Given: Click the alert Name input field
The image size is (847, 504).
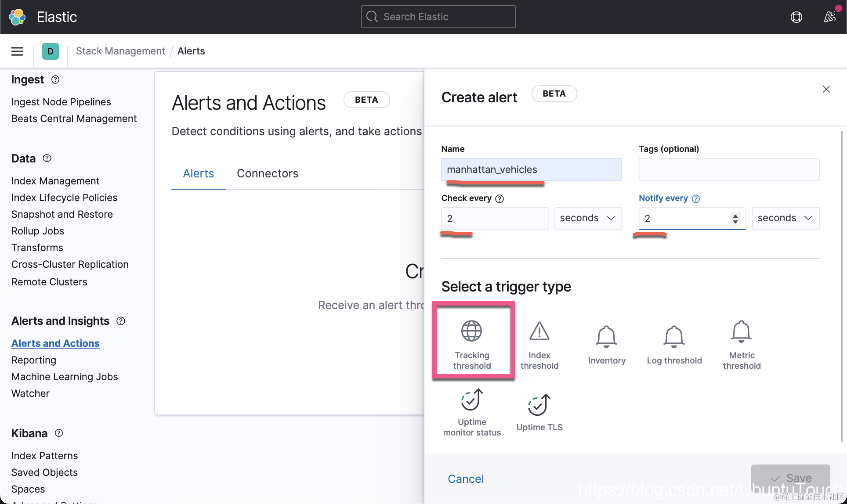Looking at the screenshot, I should 531,169.
